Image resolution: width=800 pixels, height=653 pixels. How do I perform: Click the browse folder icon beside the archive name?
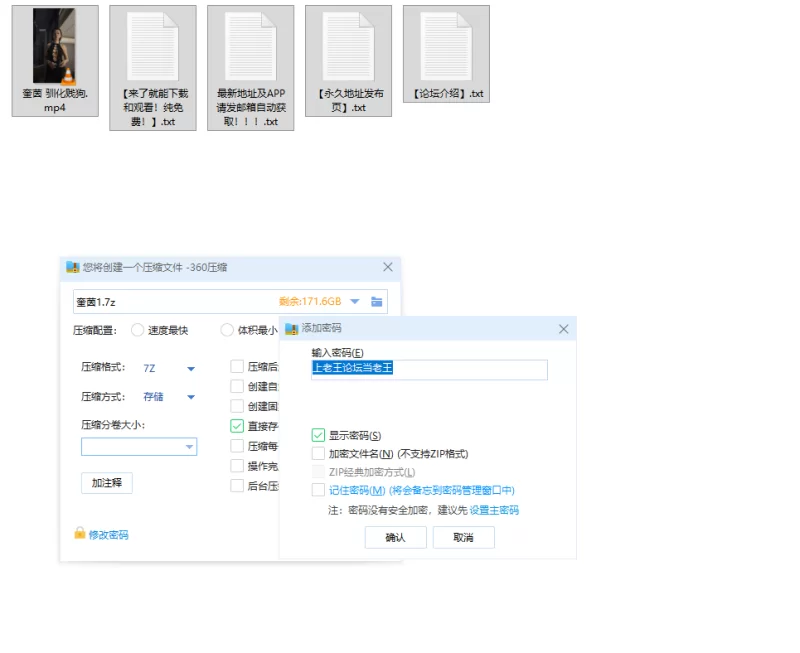pyautogui.click(x=377, y=301)
